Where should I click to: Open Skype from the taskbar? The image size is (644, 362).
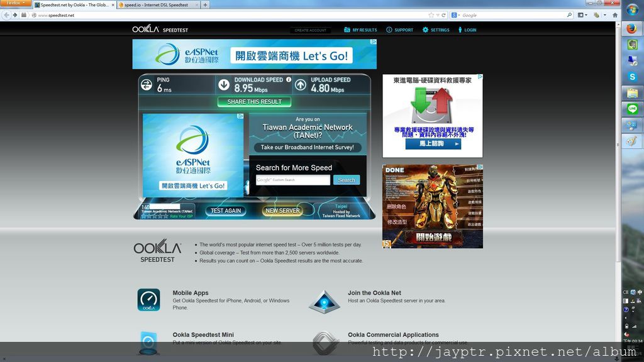632,77
